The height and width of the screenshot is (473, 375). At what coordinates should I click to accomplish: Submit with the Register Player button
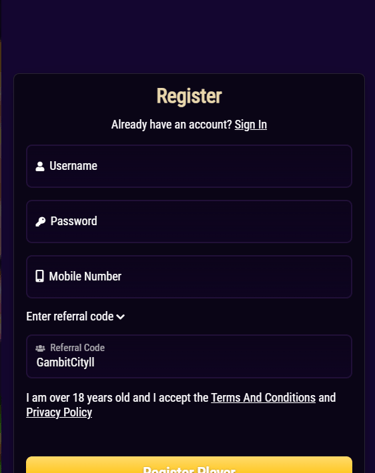pyautogui.click(x=189, y=466)
